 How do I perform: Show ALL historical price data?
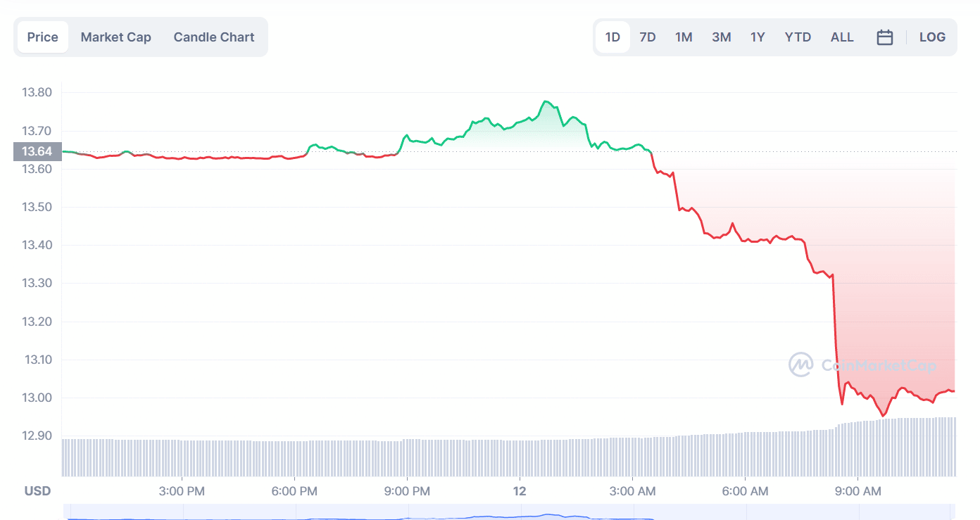[842, 37]
